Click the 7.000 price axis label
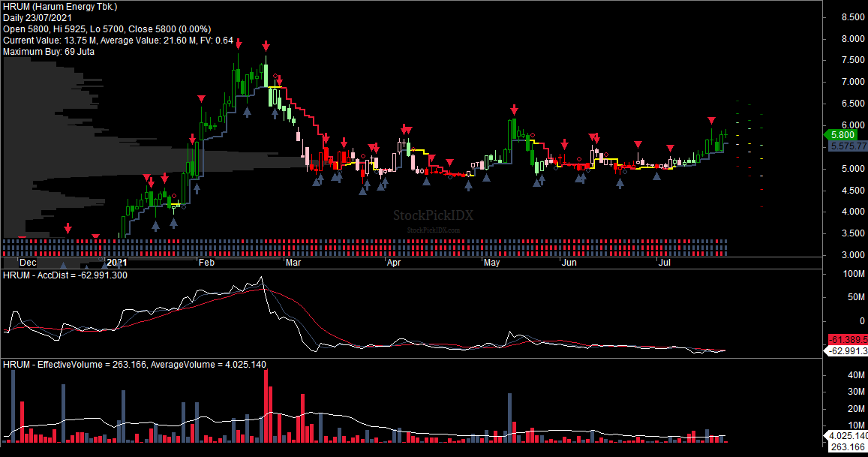868x457 pixels. [x=853, y=82]
